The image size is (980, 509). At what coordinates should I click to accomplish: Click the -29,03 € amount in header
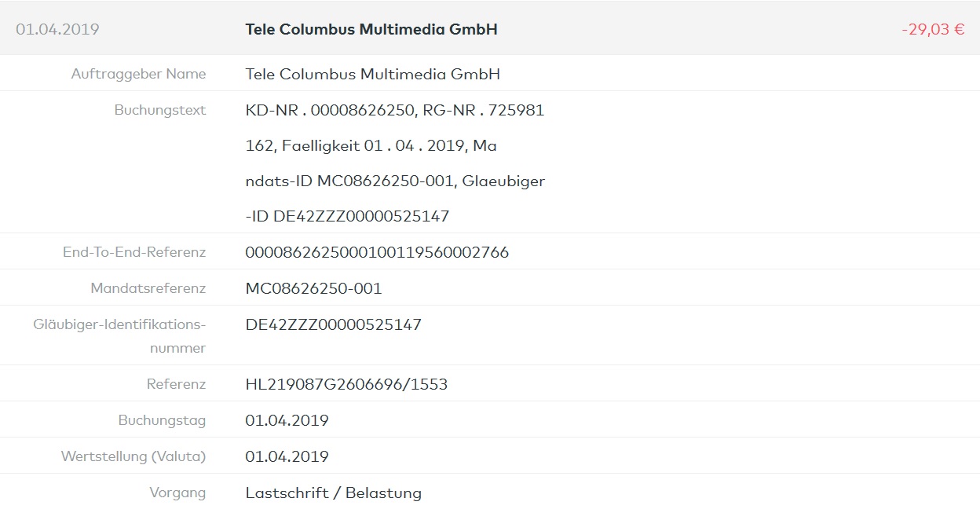coord(933,30)
